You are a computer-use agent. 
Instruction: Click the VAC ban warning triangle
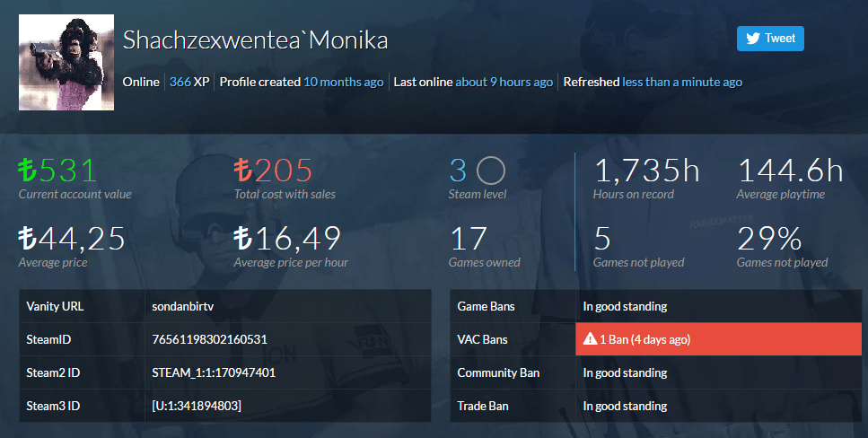click(590, 339)
